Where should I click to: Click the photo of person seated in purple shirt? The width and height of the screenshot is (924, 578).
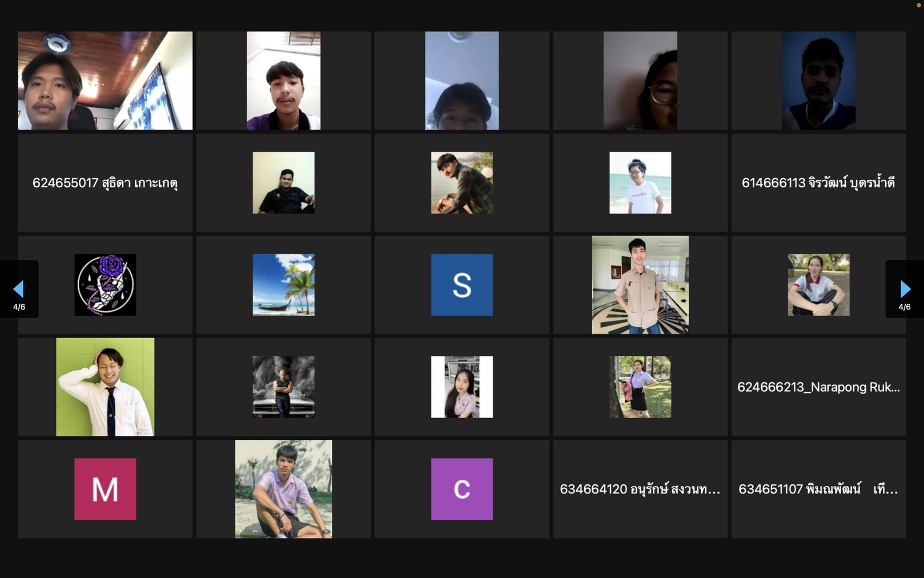(283, 489)
